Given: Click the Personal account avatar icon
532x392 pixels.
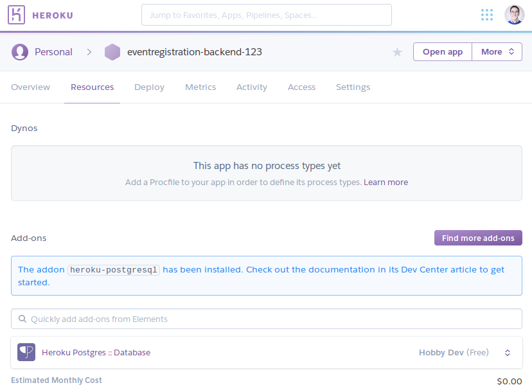Looking at the screenshot, I should tap(20, 52).
